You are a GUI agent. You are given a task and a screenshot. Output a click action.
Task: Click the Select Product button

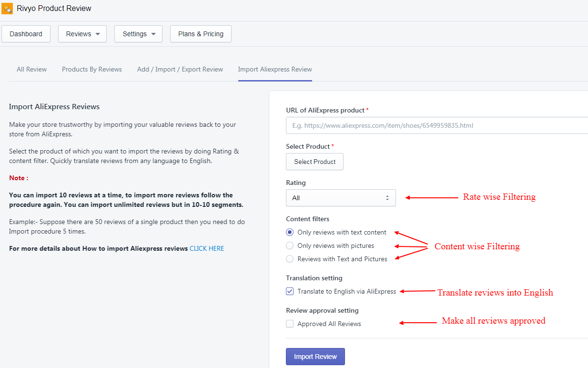pyautogui.click(x=314, y=162)
